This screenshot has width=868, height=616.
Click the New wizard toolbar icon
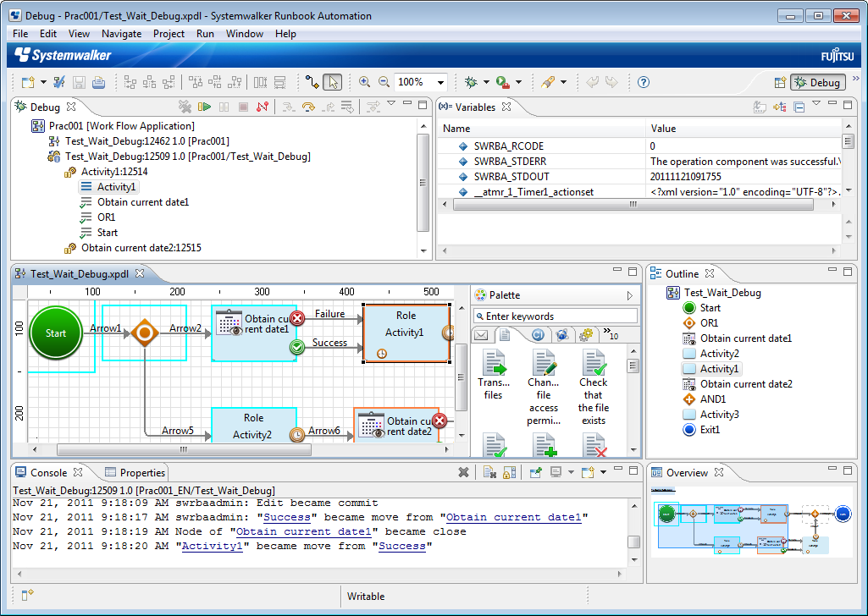pos(28,82)
